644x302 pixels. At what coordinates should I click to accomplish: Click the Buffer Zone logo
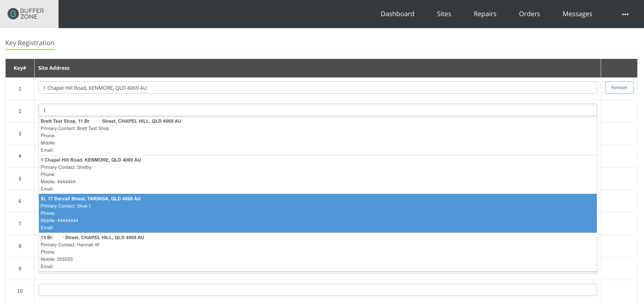tap(26, 14)
